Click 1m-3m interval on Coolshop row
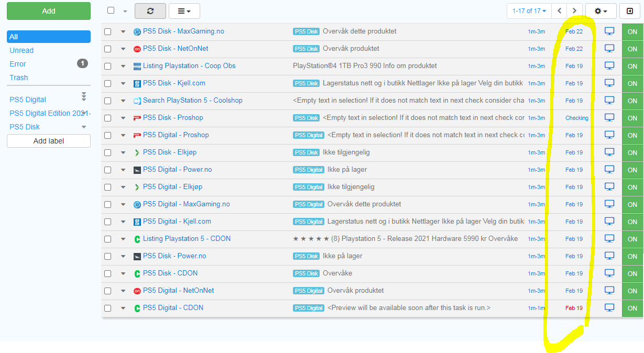 (537, 101)
